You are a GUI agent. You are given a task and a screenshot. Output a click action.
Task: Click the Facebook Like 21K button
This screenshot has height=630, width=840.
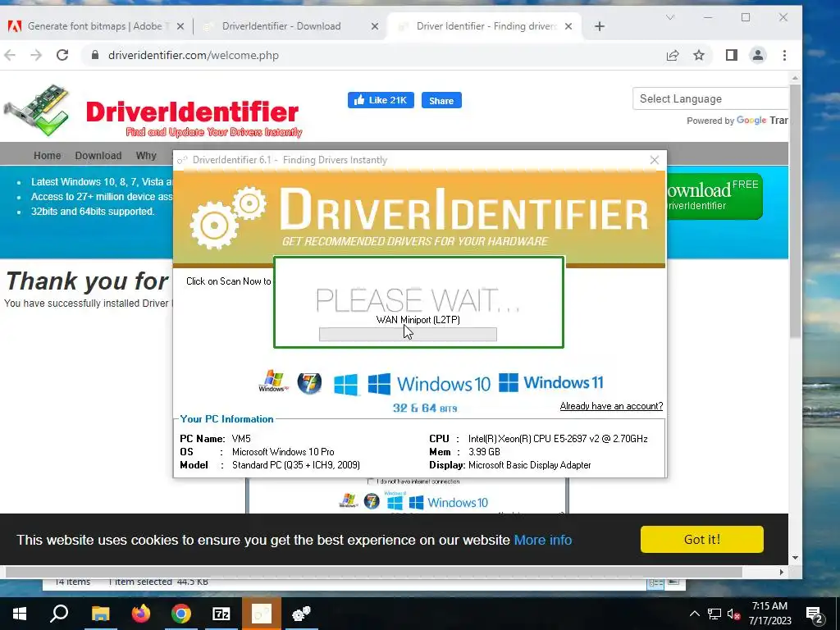click(381, 100)
